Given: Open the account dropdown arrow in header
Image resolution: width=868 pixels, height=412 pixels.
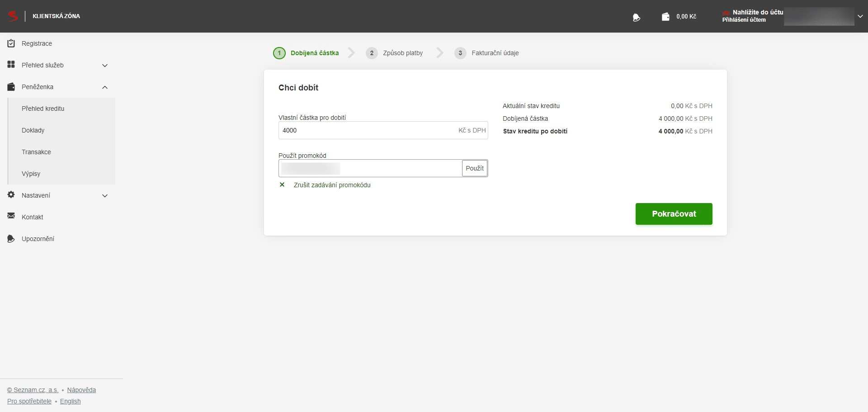Looking at the screenshot, I should point(860,16).
